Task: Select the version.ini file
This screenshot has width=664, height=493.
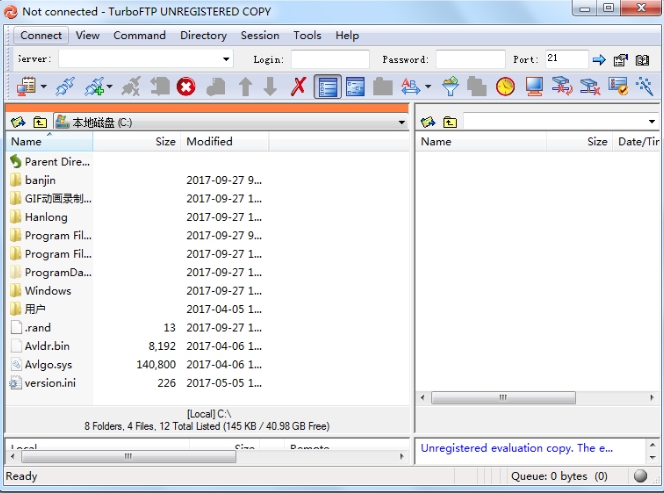Action: tap(43, 383)
